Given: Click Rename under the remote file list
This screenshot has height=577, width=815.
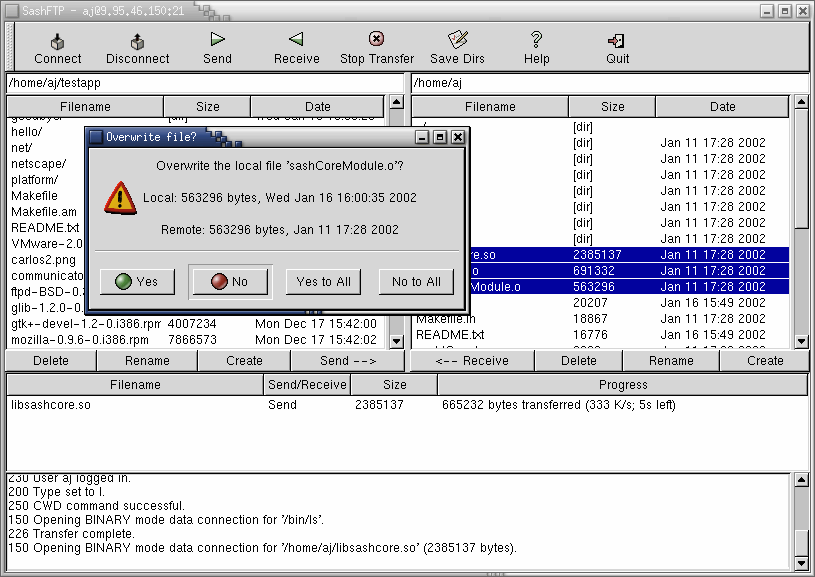Looking at the screenshot, I should click(671, 361).
